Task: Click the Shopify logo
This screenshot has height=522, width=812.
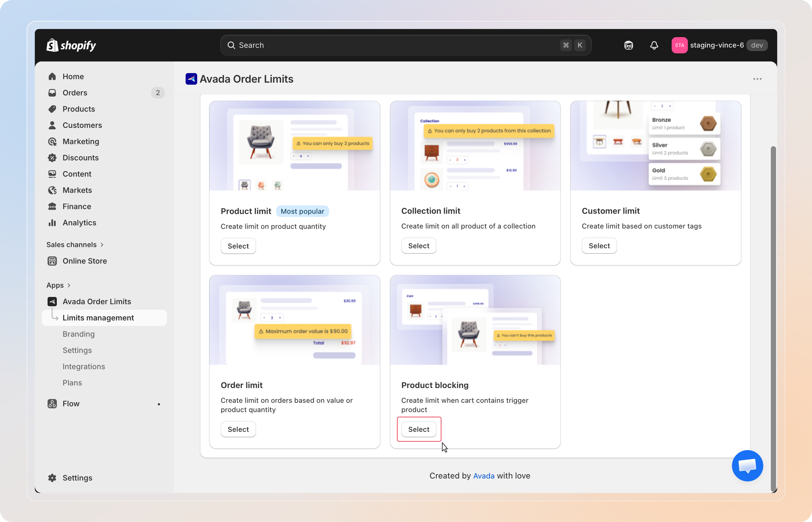Action: click(x=71, y=45)
